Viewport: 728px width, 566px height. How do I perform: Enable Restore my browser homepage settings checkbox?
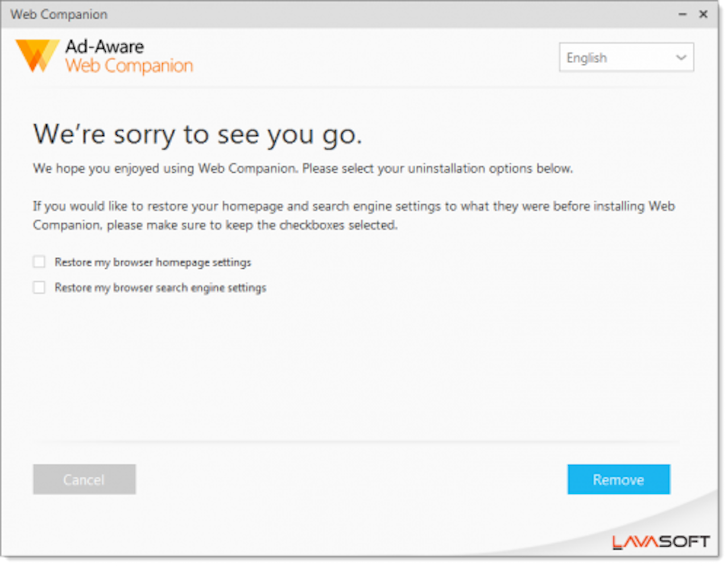point(39,262)
